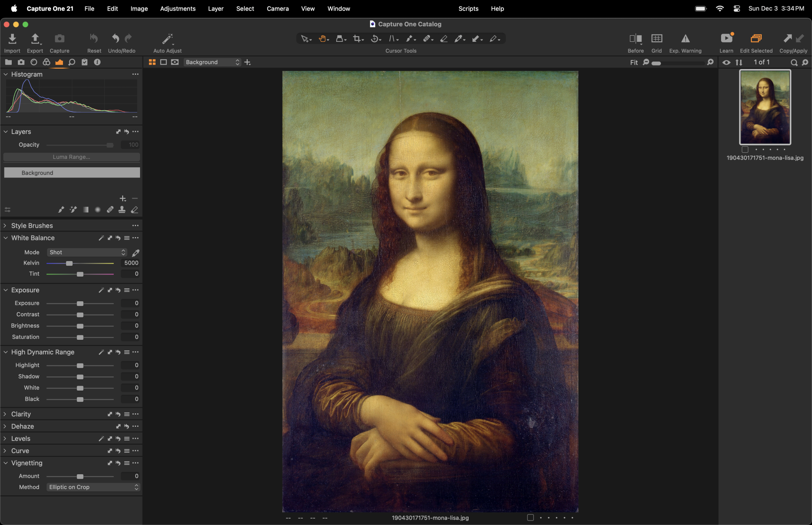Switch viewer to multi-view grid icon
Image resolution: width=812 pixels, height=525 pixels.
coord(152,62)
